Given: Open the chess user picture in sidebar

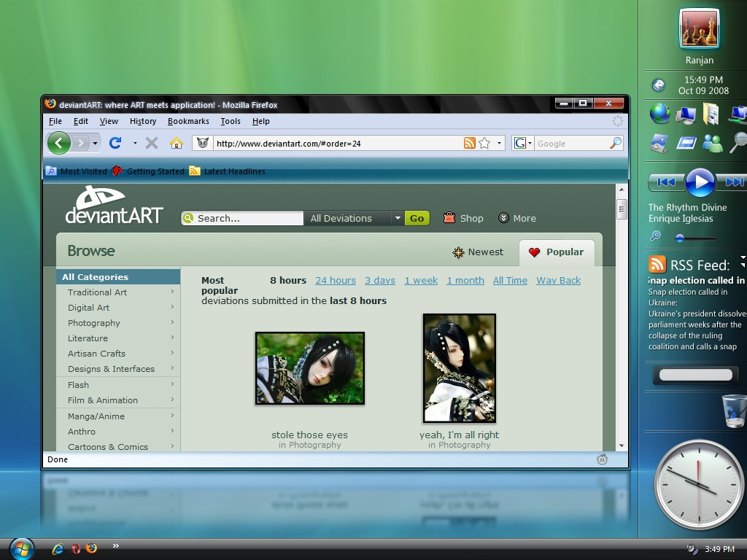Looking at the screenshot, I should (699, 29).
